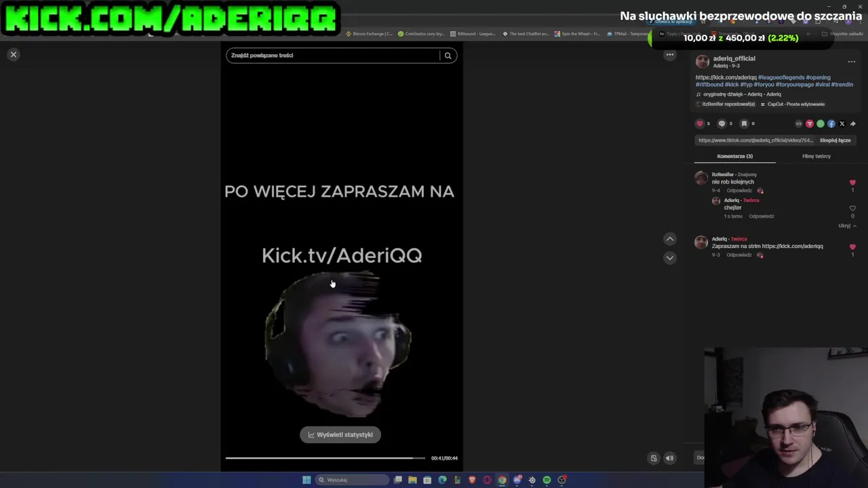Open 'Spin the Wheel' bookmark

(x=578, y=33)
